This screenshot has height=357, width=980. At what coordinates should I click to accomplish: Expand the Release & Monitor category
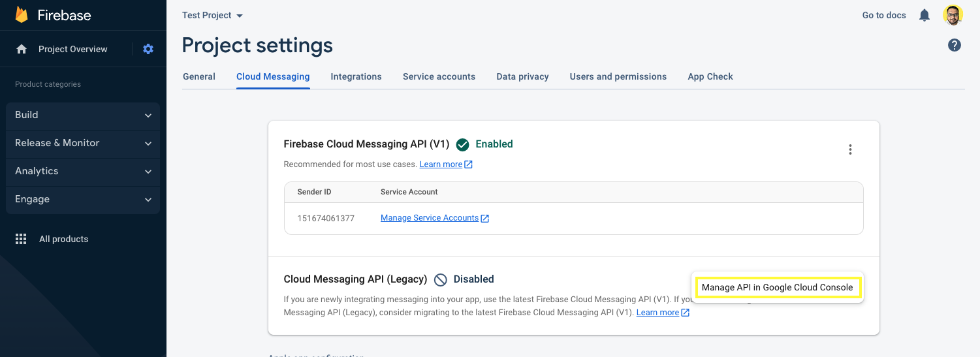83,143
